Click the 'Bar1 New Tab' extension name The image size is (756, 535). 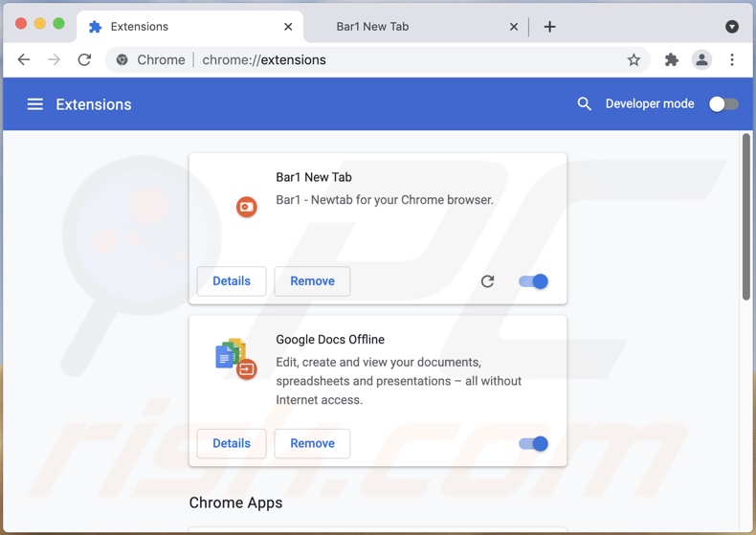[x=314, y=177]
